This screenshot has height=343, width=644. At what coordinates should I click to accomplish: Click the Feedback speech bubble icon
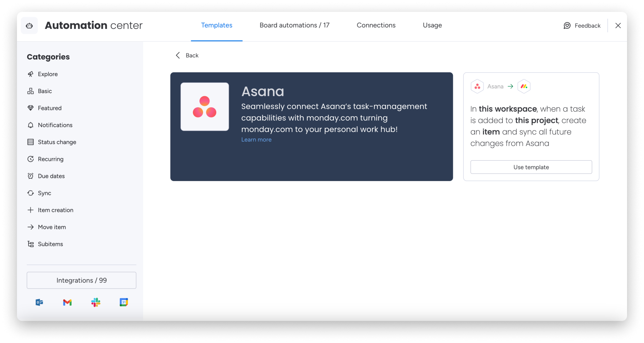[567, 25]
